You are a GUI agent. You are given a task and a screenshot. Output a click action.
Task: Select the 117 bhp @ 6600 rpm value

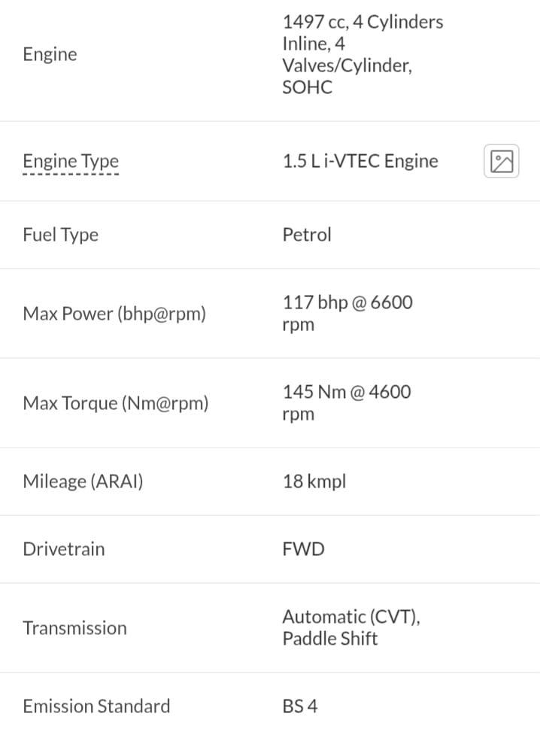tap(347, 314)
